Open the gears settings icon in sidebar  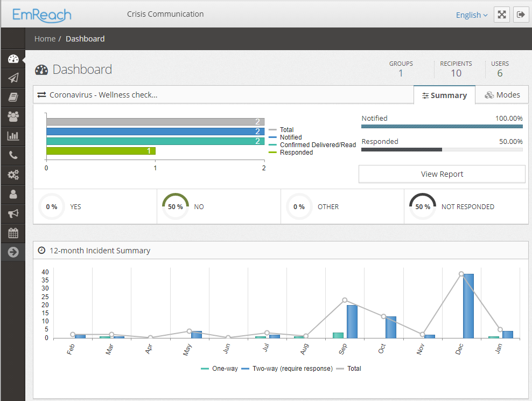coord(13,175)
